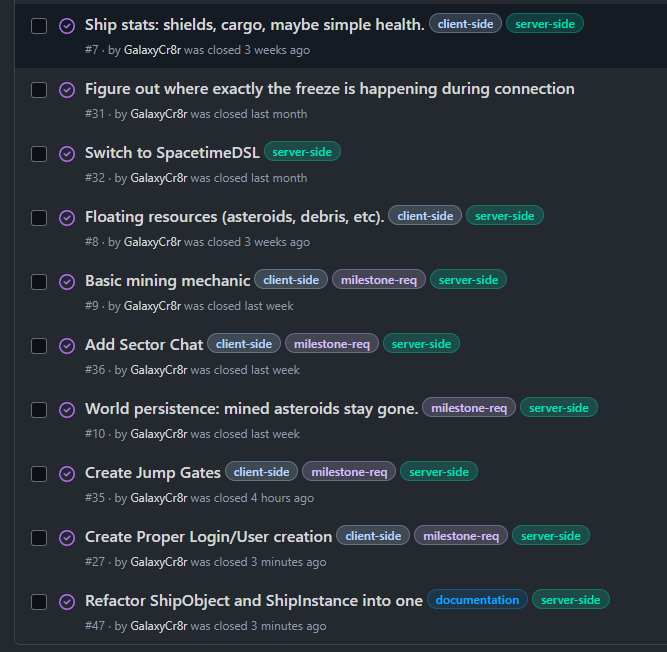
Task: Click closed icon beside World persistence issue
Action: pyautogui.click(x=67, y=410)
